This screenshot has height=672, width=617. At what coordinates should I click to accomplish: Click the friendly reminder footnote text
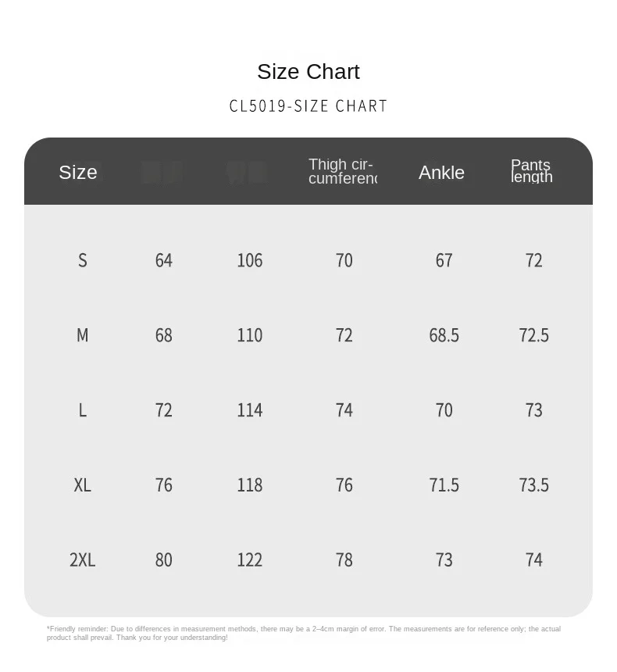(303, 633)
